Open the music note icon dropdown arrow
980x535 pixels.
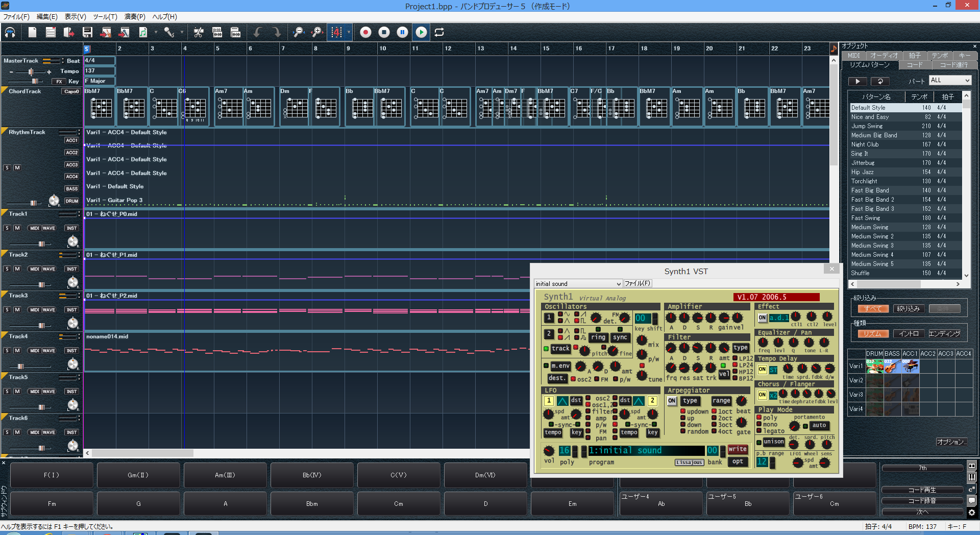[156, 32]
